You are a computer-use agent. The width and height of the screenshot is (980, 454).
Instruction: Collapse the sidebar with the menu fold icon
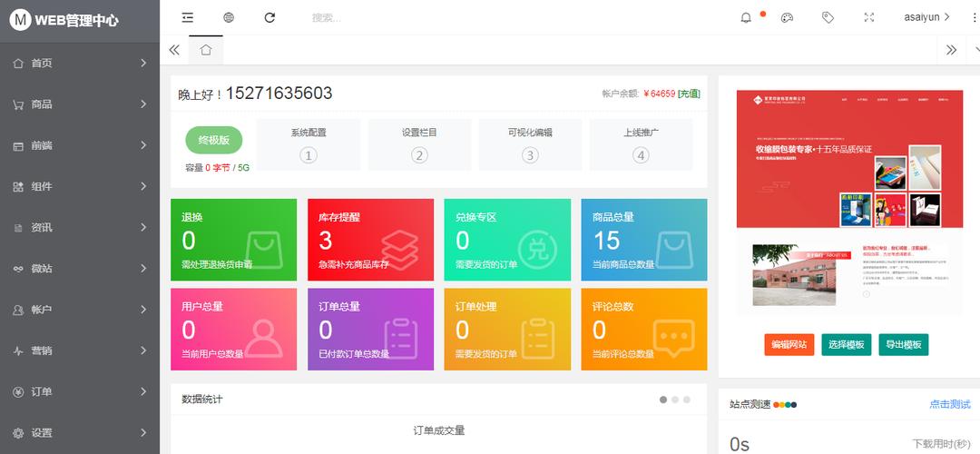[187, 17]
